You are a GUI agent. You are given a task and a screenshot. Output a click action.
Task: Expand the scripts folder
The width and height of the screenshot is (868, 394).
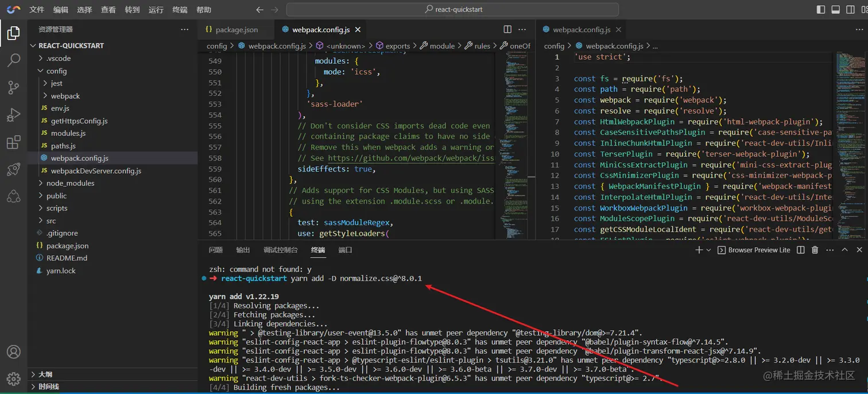113,208
